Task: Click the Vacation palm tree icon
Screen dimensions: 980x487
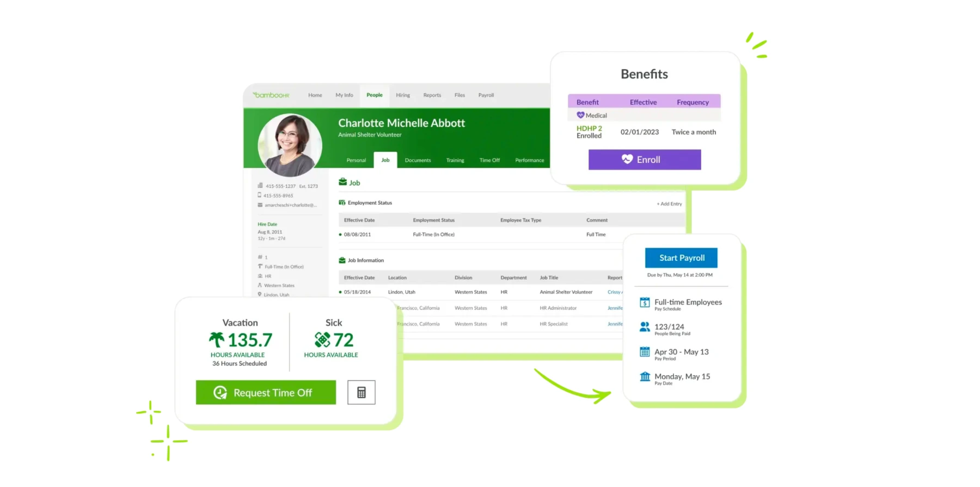Action: [x=217, y=340]
